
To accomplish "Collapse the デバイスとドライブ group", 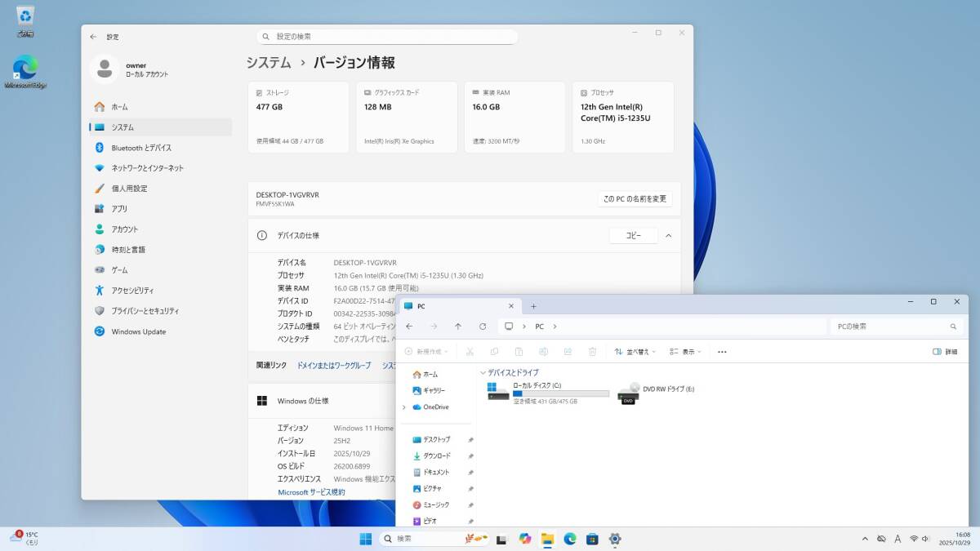I will [483, 371].
